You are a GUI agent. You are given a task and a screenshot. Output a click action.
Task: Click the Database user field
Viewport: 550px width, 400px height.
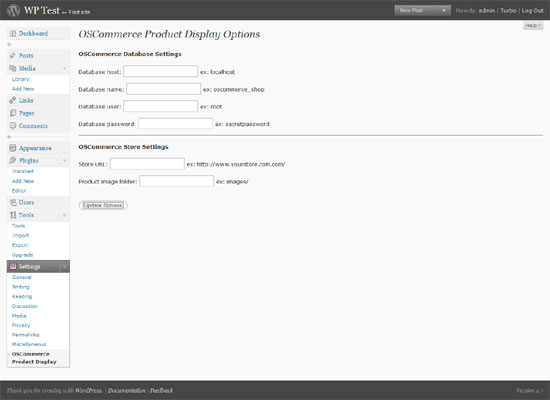pos(161,106)
